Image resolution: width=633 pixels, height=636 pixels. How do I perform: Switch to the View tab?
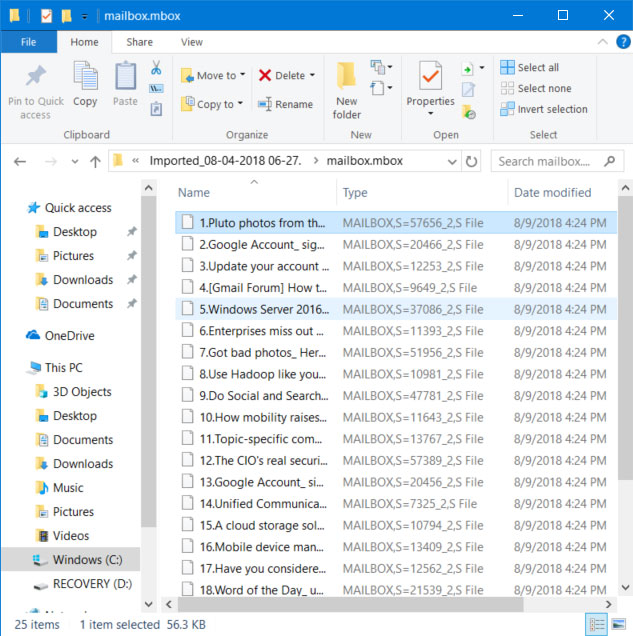[191, 42]
